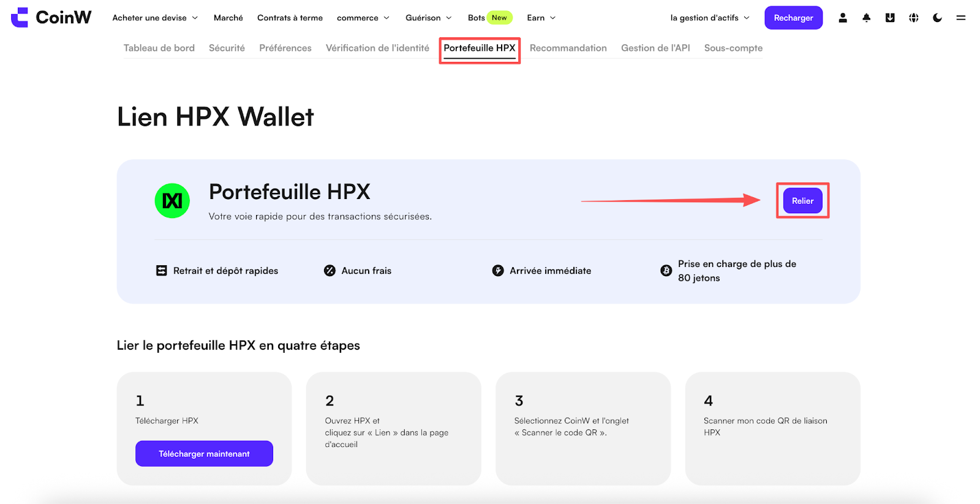This screenshot has height=504, width=980.
Task: Click the Relier button
Action: [802, 201]
